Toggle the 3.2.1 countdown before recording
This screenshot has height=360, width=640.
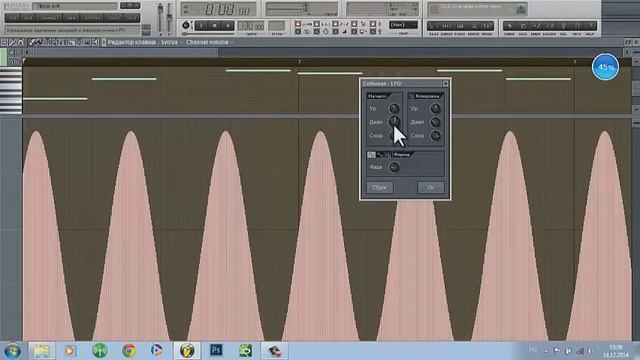317,24
